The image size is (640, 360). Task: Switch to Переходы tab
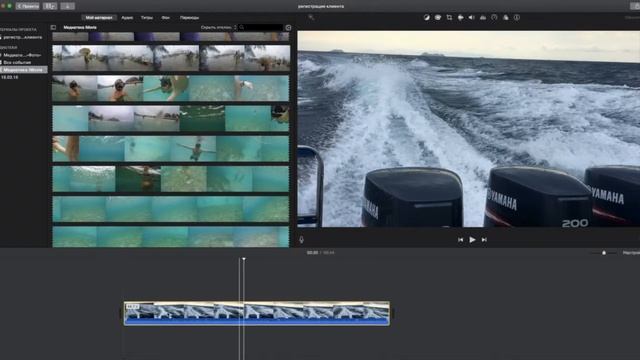[189, 18]
